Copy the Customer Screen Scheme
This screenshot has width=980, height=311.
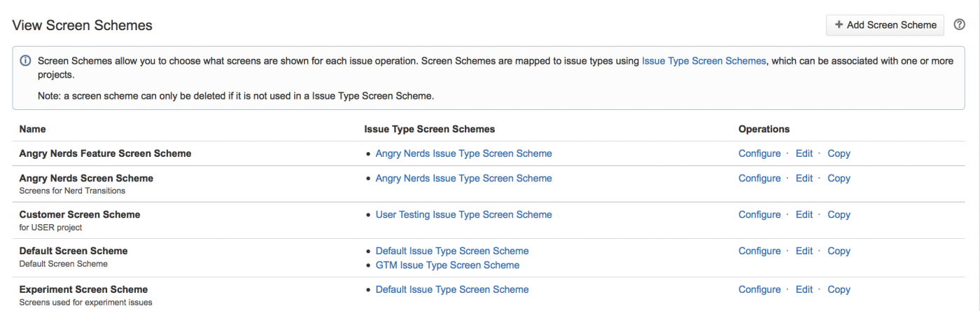[839, 214]
